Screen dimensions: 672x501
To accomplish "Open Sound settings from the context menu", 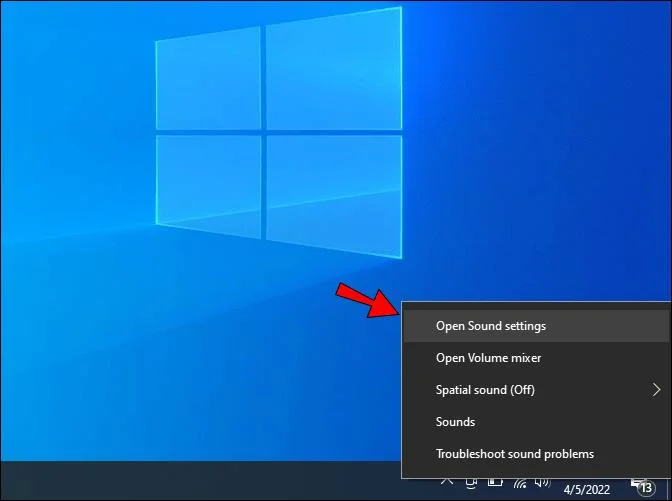I will point(536,326).
